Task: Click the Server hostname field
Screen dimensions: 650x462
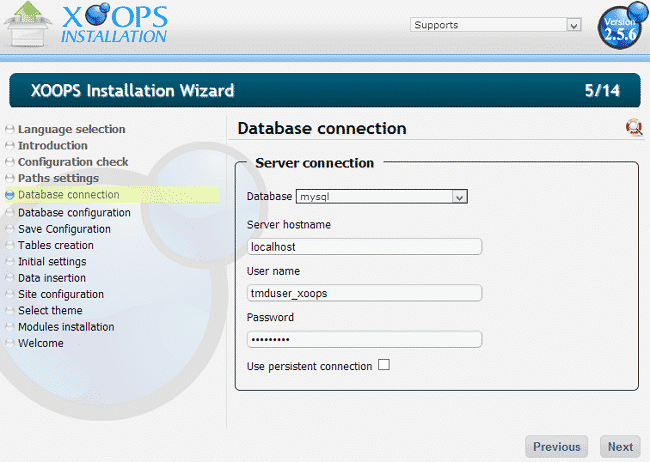Action: (364, 246)
